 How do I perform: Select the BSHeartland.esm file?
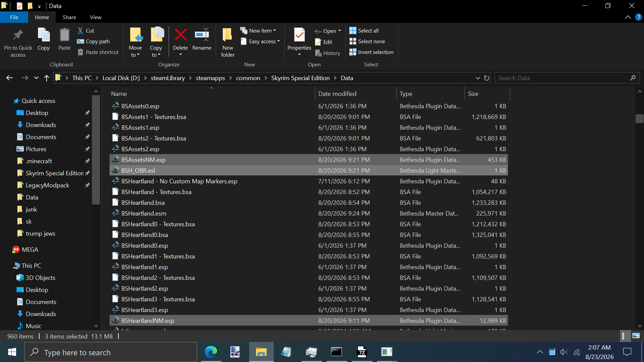click(x=309, y=214)
